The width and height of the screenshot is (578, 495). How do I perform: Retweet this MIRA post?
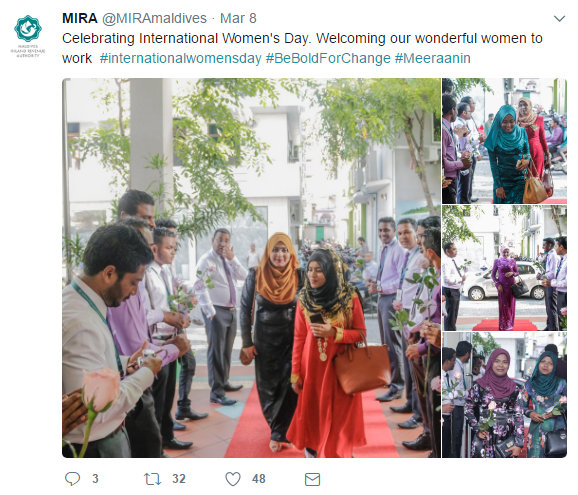coord(152,479)
